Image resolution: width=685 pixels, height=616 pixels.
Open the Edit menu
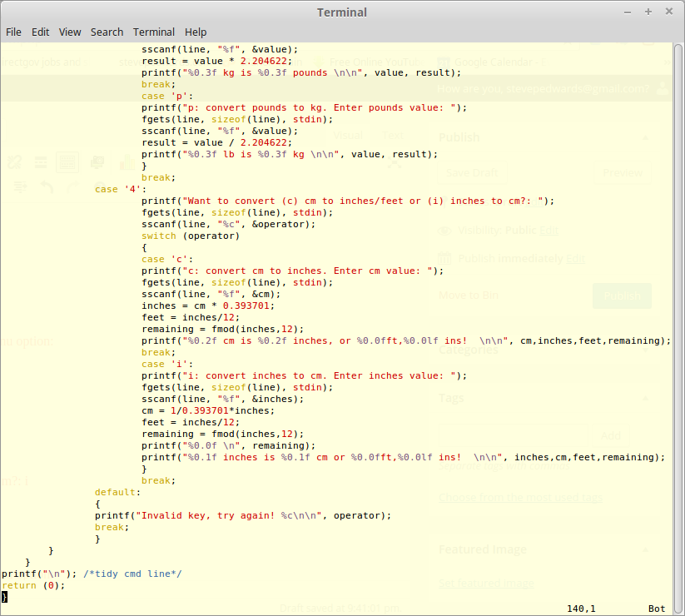coord(40,32)
